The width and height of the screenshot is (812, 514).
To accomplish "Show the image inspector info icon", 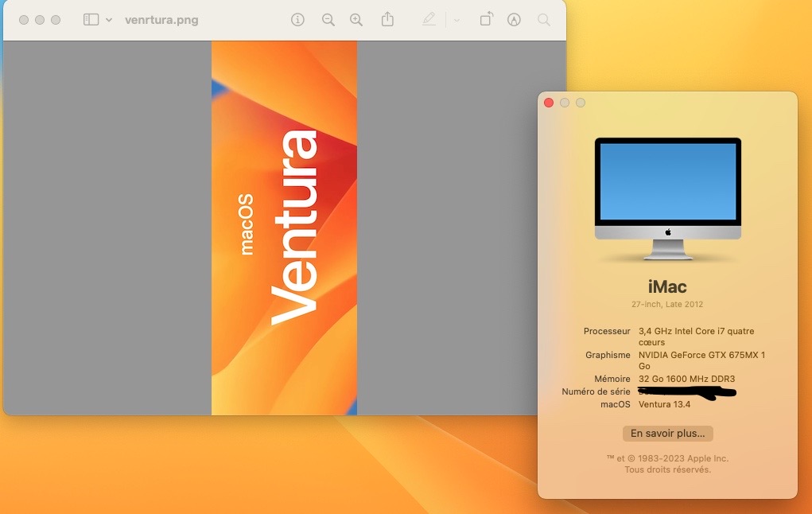I will pos(297,20).
